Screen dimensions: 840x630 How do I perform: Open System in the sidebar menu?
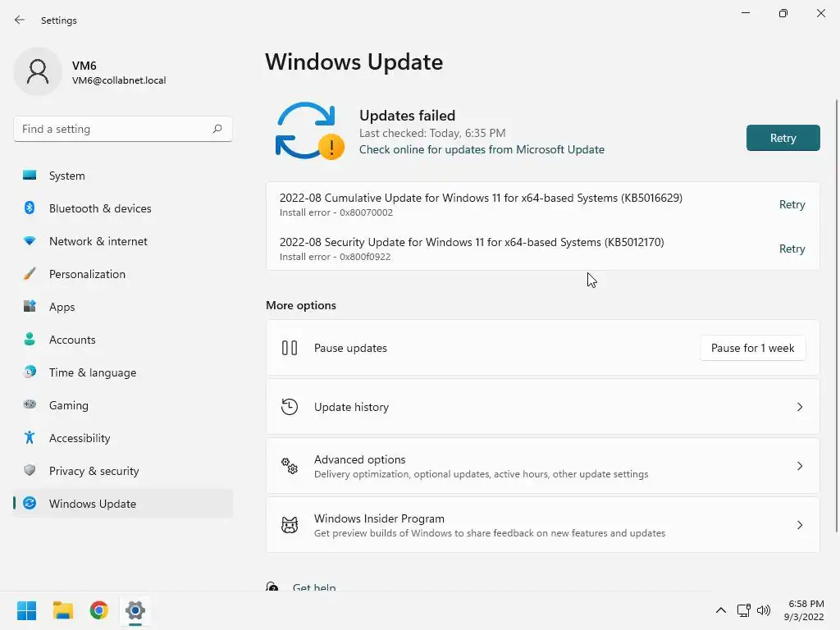pyautogui.click(x=123, y=176)
